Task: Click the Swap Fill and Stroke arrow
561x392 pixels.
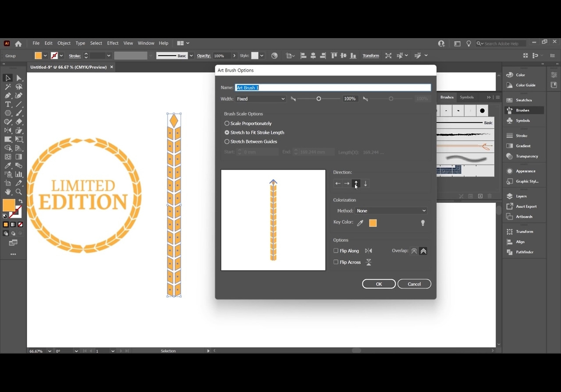Action: 20,201
